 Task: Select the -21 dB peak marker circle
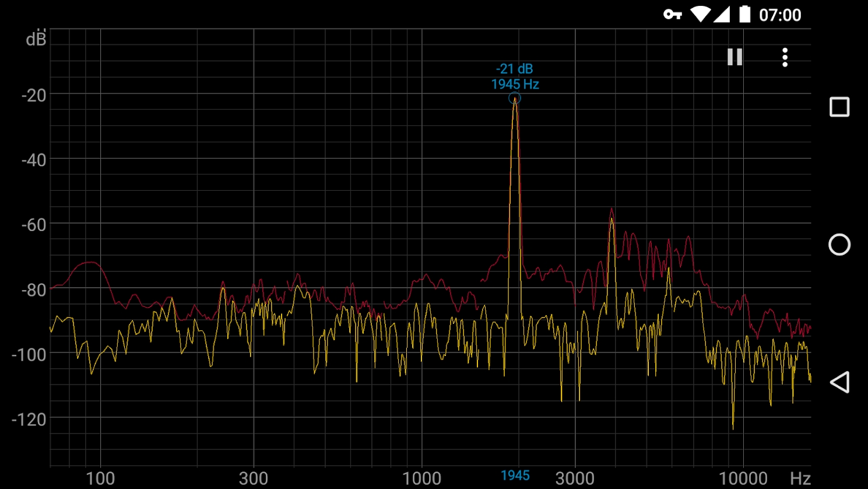click(x=515, y=98)
